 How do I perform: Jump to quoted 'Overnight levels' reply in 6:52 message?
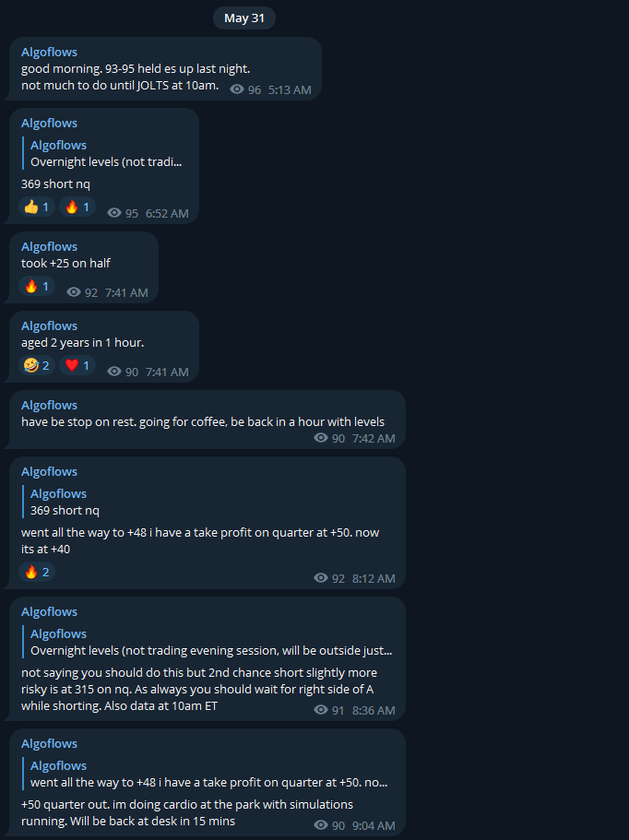[104, 153]
